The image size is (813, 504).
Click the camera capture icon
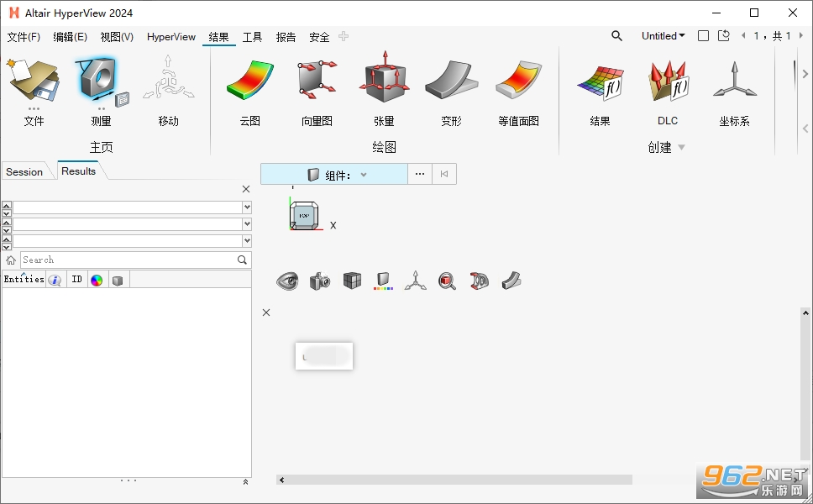pos(320,281)
